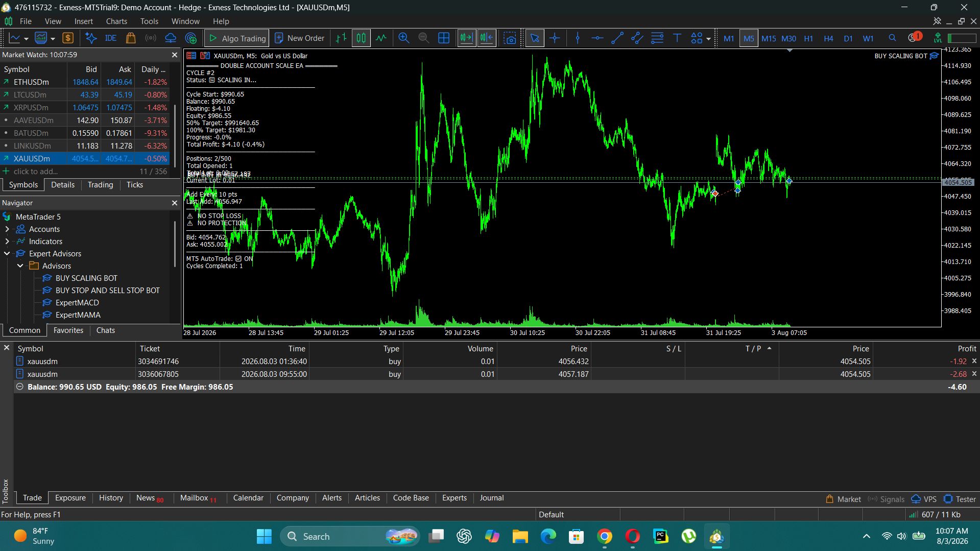Open account notifications with red badge
The image size is (980, 551).
tap(915, 37)
